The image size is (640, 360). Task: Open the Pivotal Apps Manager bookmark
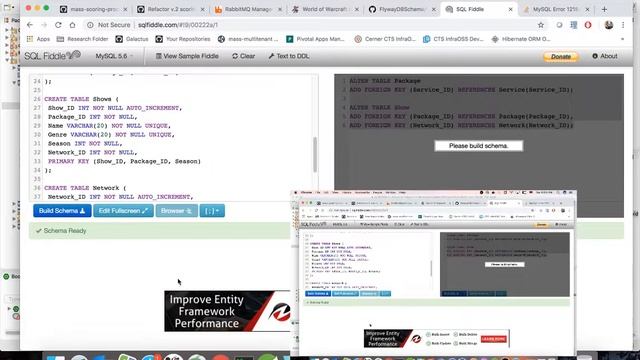click(315, 39)
